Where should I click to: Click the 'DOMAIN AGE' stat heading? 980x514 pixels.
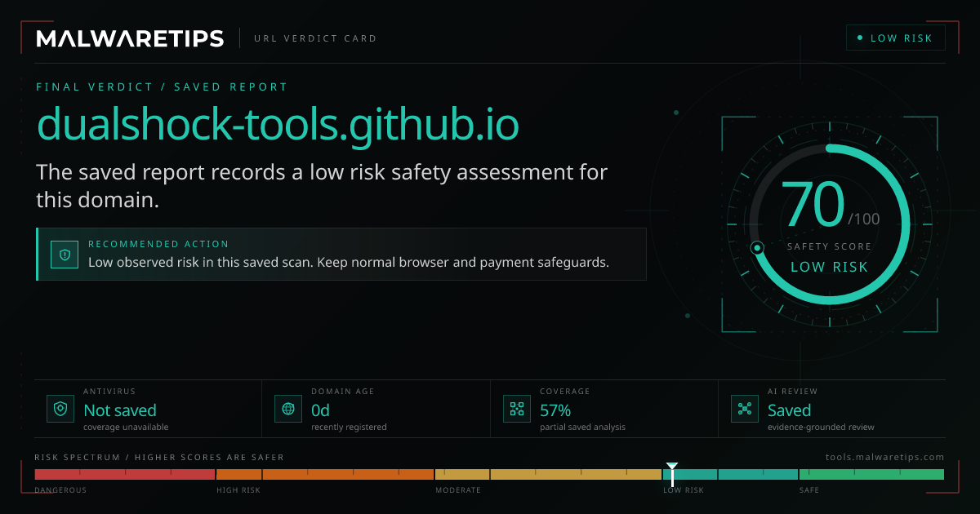point(342,392)
